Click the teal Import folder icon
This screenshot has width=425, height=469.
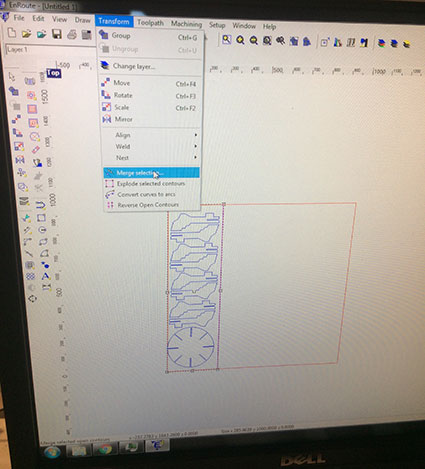[x=42, y=34]
